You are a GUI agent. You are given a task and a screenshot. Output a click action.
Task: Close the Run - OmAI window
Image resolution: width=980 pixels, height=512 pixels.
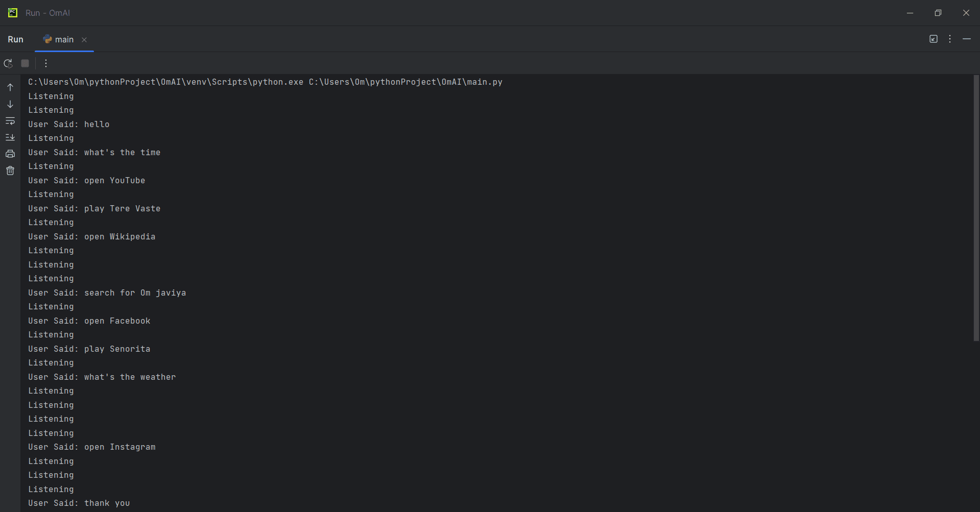pos(966,13)
